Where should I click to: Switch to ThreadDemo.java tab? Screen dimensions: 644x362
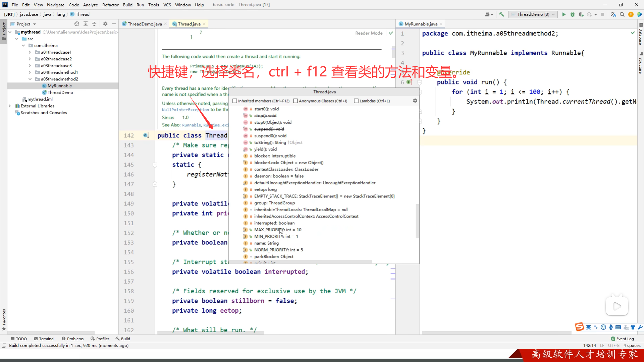(x=145, y=24)
